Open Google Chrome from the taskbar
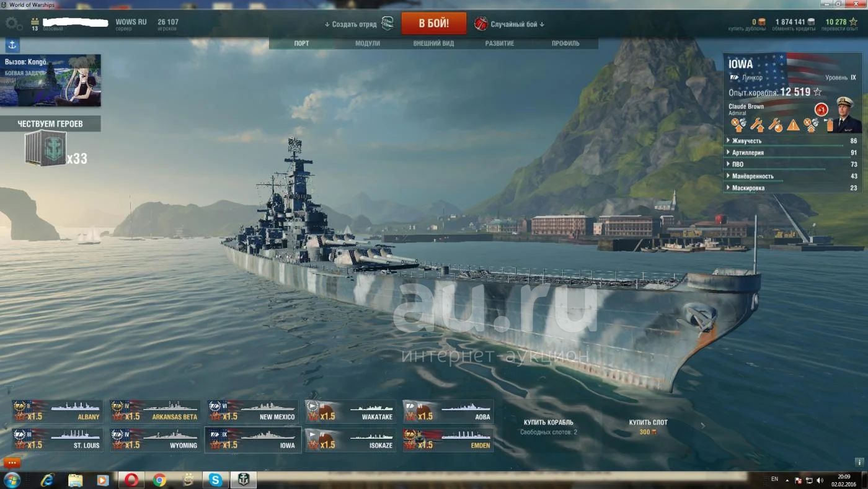Image resolution: width=868 pixels, height=489 pixels. point(159,480)
